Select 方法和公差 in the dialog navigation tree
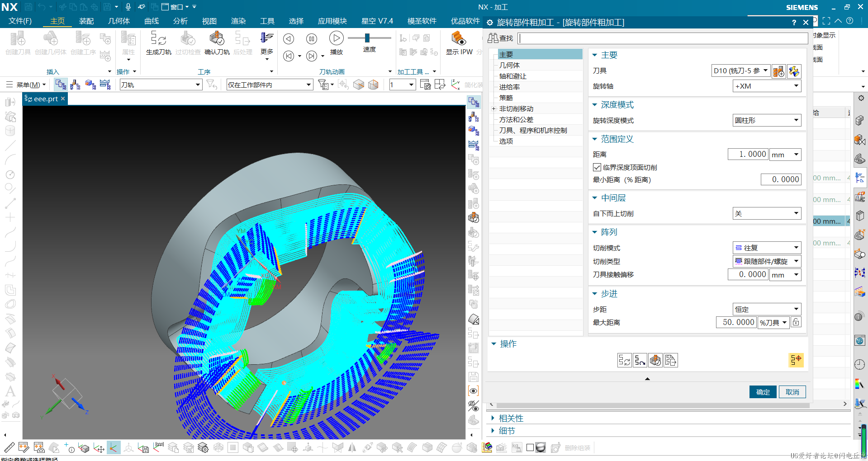 pos(516,119)
